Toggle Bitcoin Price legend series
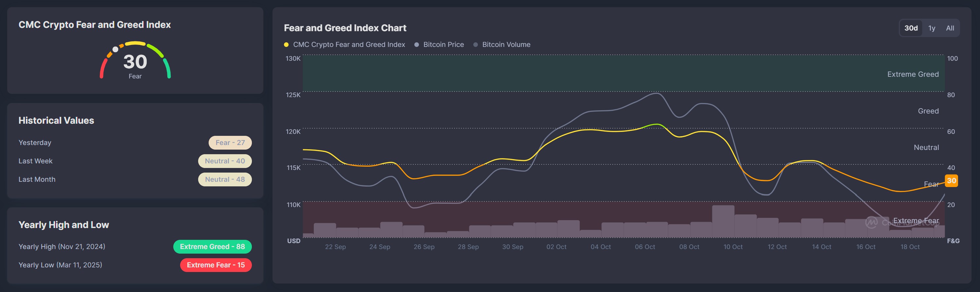The image size is (980, 292). pyautogui.click(x=439, y=45)
